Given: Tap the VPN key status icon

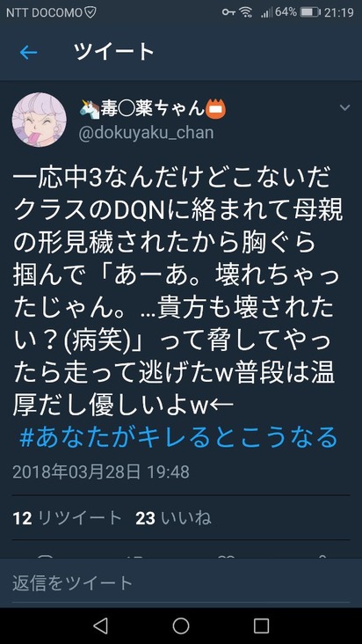Looking at the screenshot, I should pos(228,12).
